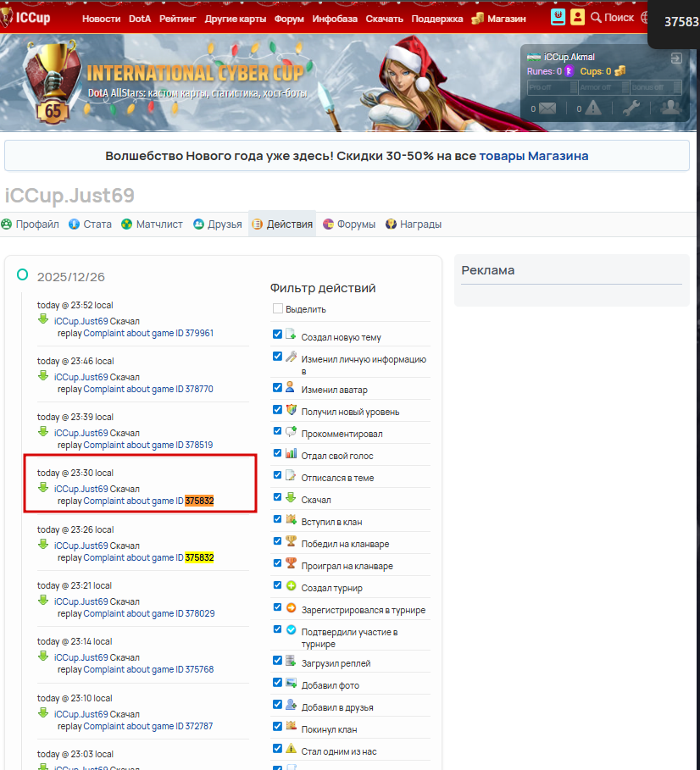Image resolution: width=700 pixels, height=770 pixels.
Task: Toggle the Pro off switch
Action: pyautogui.click(x=553, y=87)
